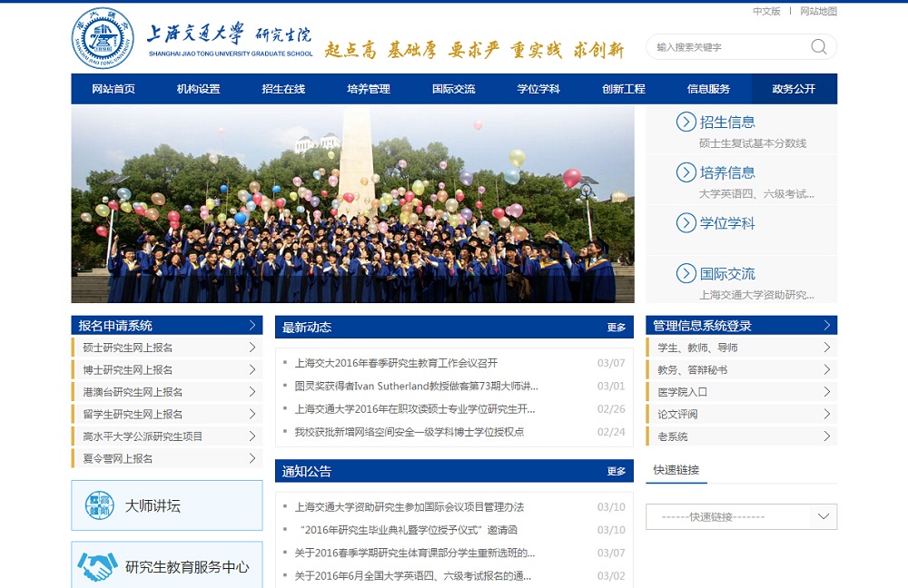This screenshot has height=588, width=908.
Task: Open 国际交流 in the navigation bar
Action: click(x=453, y=89)
